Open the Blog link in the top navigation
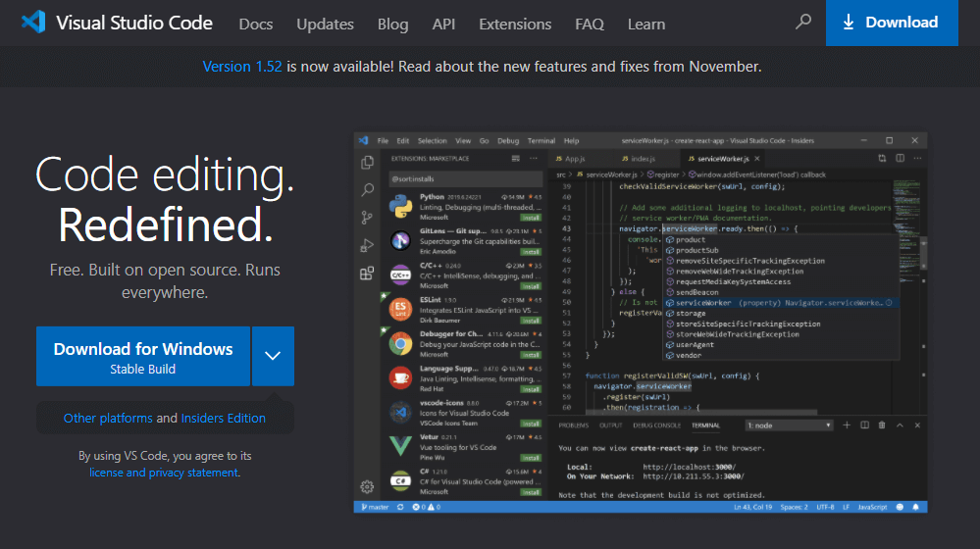980x549 pixels. pyautogui.click(x=392, y=24)
